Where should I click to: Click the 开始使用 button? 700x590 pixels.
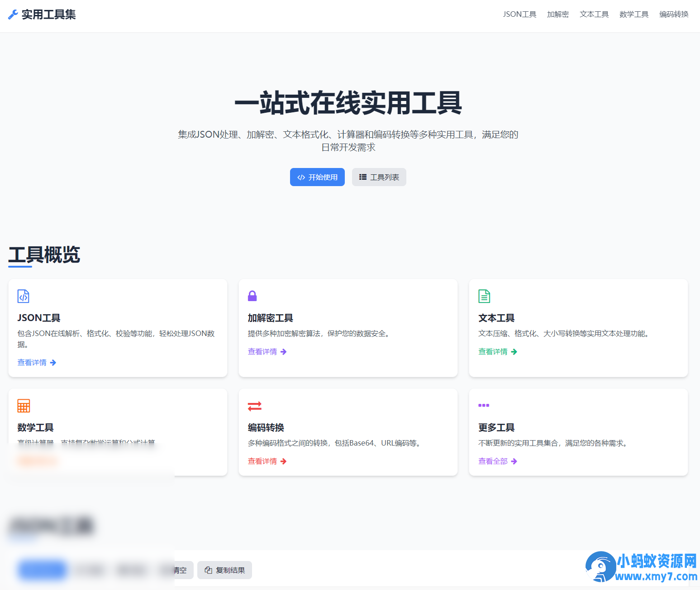pos(317,177)
